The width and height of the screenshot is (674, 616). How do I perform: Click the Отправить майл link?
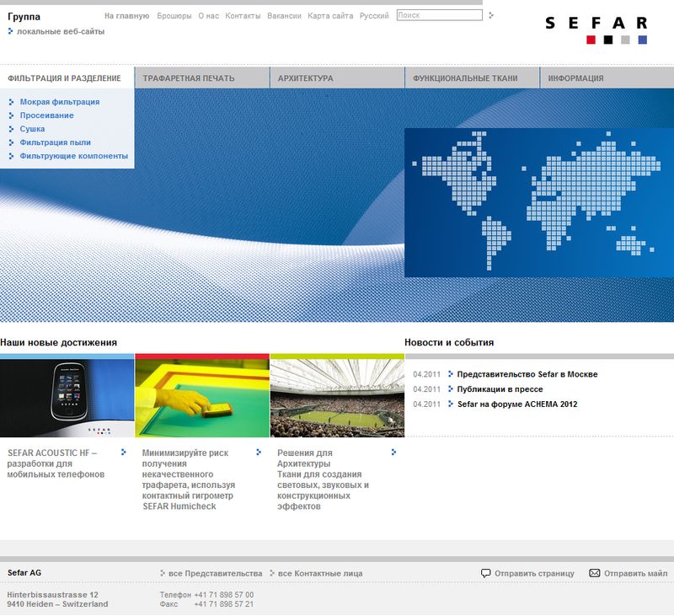pyautogui.click(x=636, y=573)
